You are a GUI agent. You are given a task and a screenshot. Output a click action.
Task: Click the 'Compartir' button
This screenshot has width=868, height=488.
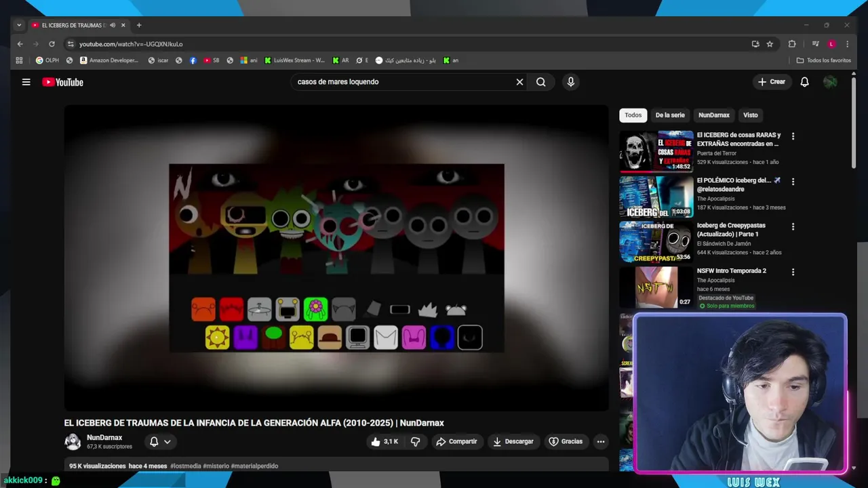pos(456,441)
